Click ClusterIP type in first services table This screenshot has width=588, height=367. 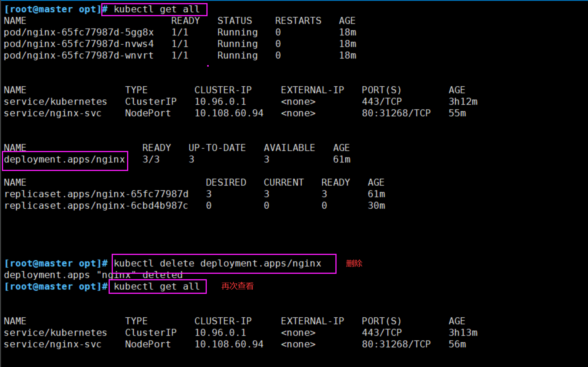click(151, 102)
